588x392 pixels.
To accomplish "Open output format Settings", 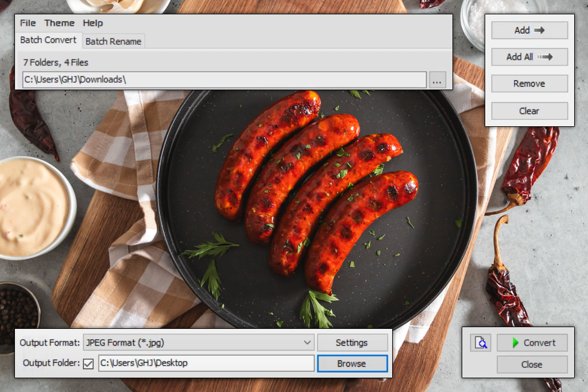I will point(352,343).
